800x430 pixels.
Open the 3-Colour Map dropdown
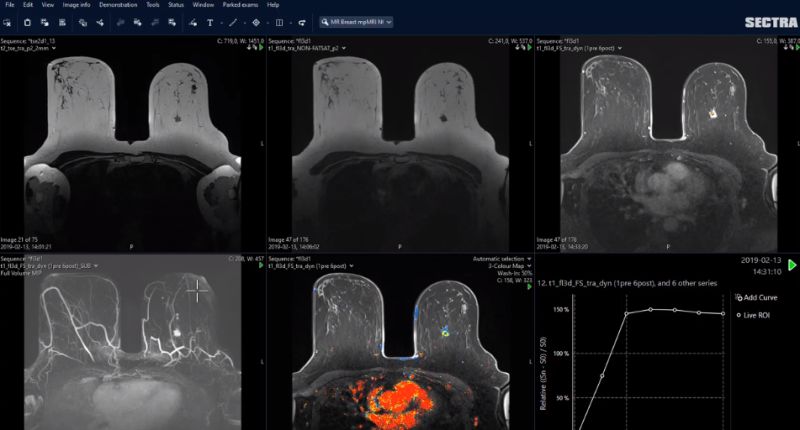tap(510, 266)
